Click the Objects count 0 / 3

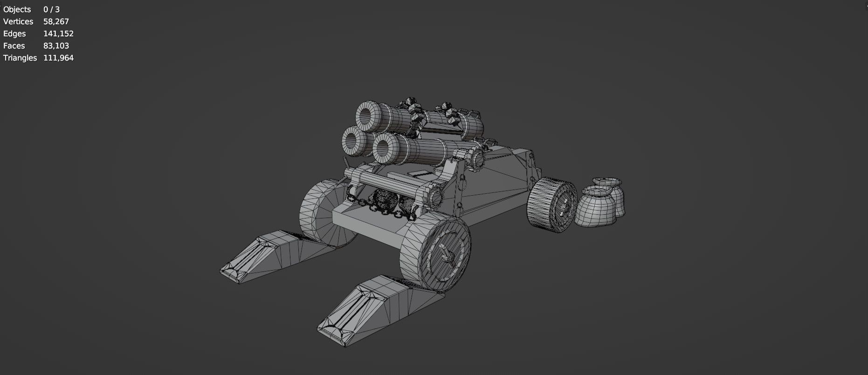(51, 9)
